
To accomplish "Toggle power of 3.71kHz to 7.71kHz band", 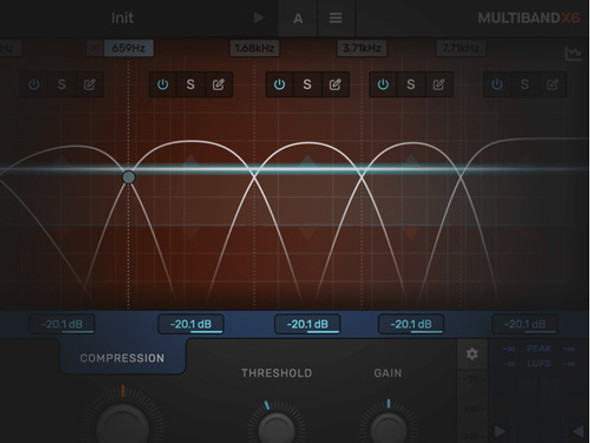I will tap(383, 84).
